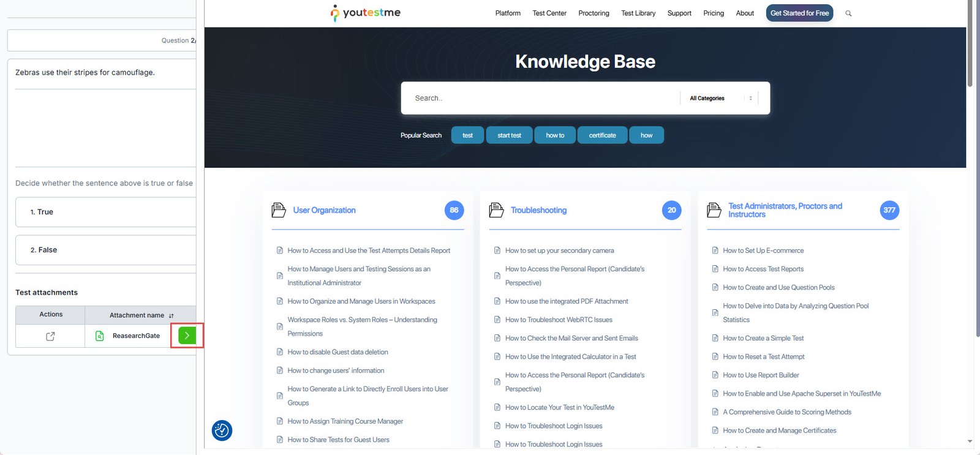Viewport: 980px width, 455px height.
Task: Open How to Reset a Test Attempt article
Action: (763, 356)
